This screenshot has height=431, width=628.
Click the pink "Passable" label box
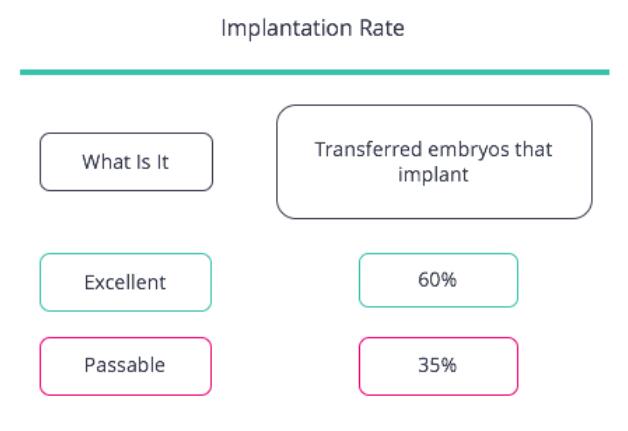(x=125, y=366)
